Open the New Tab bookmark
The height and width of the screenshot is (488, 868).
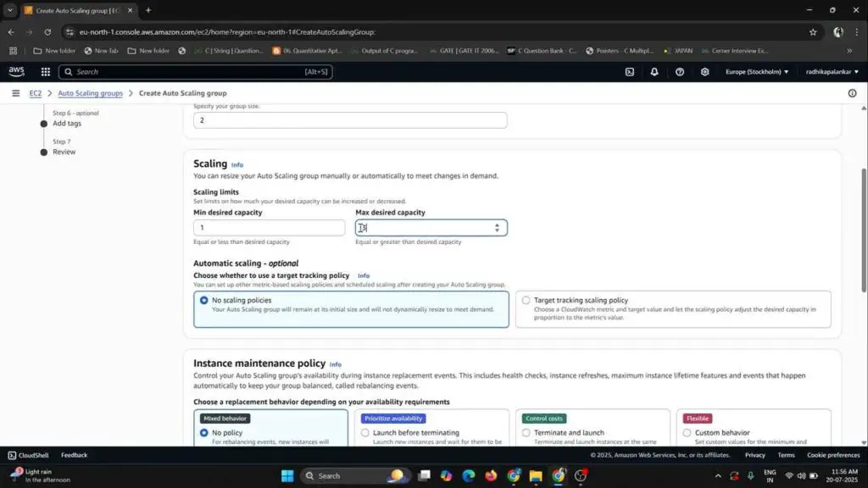[101, 50]
